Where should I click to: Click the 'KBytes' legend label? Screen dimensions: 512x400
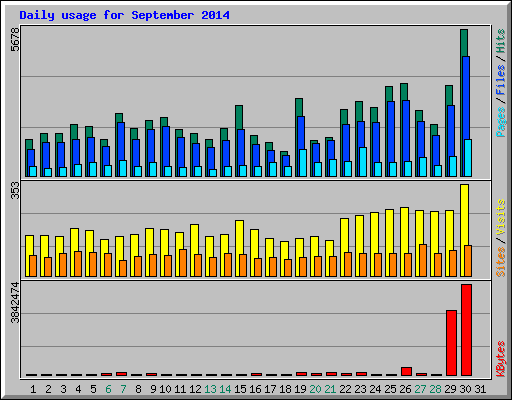pos(500,359)
